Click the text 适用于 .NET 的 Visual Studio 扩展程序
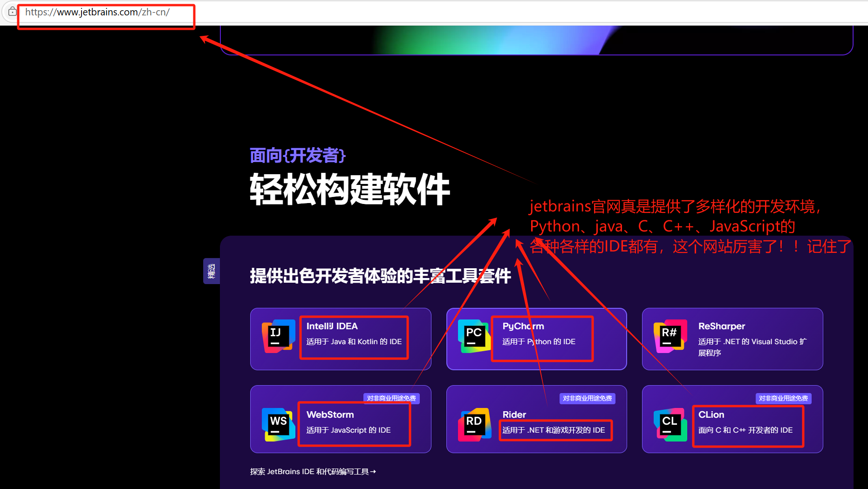 tap(752, 347)
